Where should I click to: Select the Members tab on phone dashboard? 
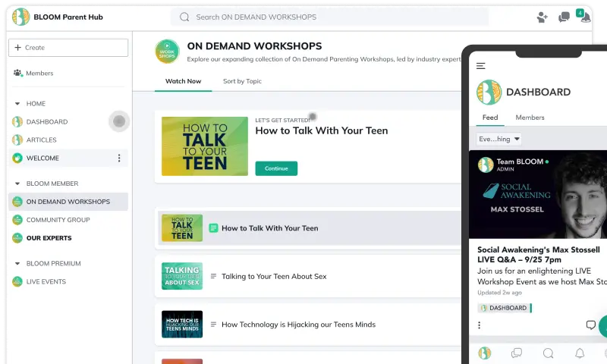coord(530,118)
